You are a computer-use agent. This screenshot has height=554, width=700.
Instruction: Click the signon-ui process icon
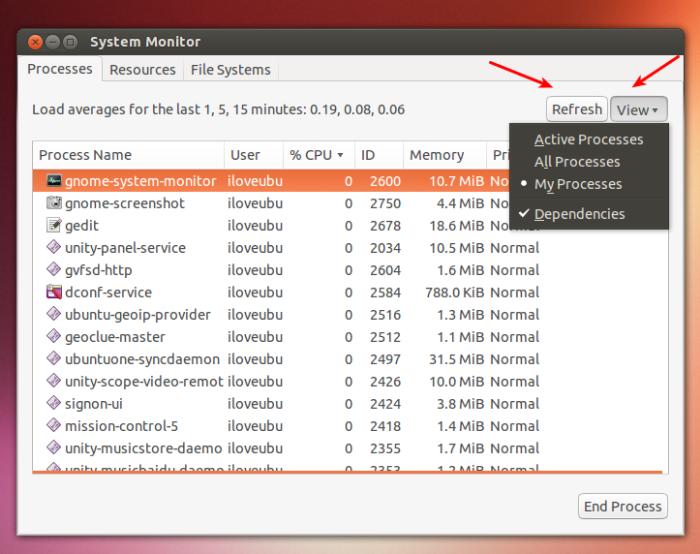(x=54, y=403)
